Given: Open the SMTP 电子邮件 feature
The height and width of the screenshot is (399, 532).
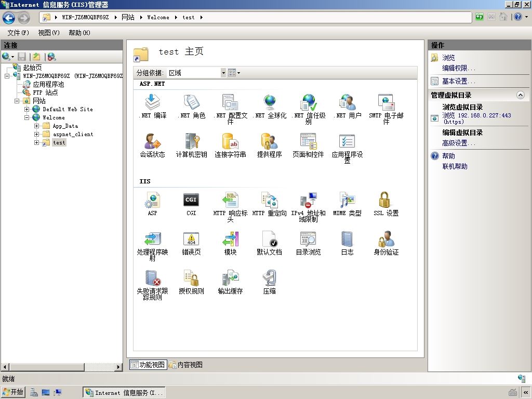Looking at the screenshot, I should tap(386, 109).
